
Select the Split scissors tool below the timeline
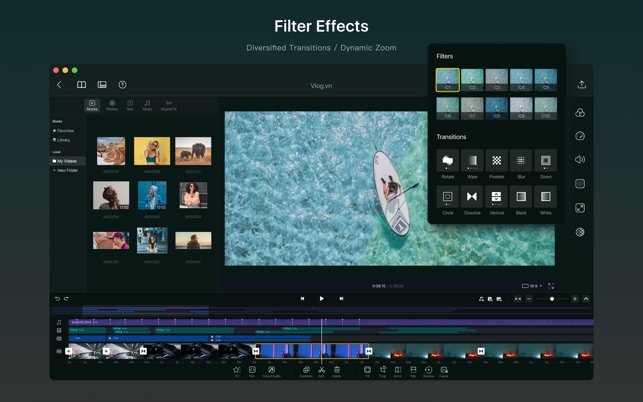coord(321,370)
